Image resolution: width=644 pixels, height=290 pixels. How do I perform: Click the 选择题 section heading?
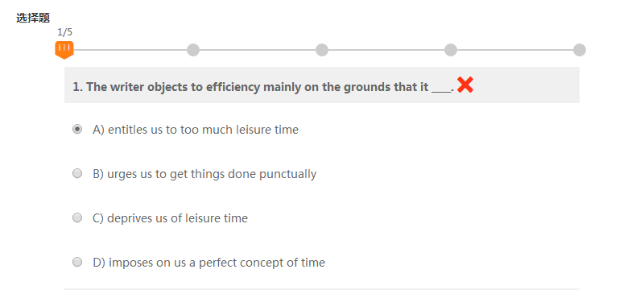click(x=33, y=18)
